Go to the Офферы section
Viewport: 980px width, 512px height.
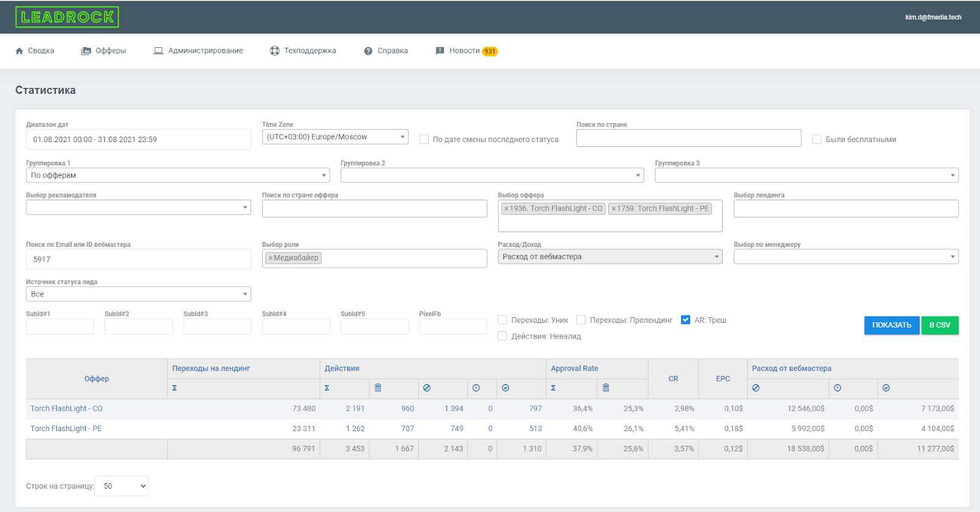[104, 51]
